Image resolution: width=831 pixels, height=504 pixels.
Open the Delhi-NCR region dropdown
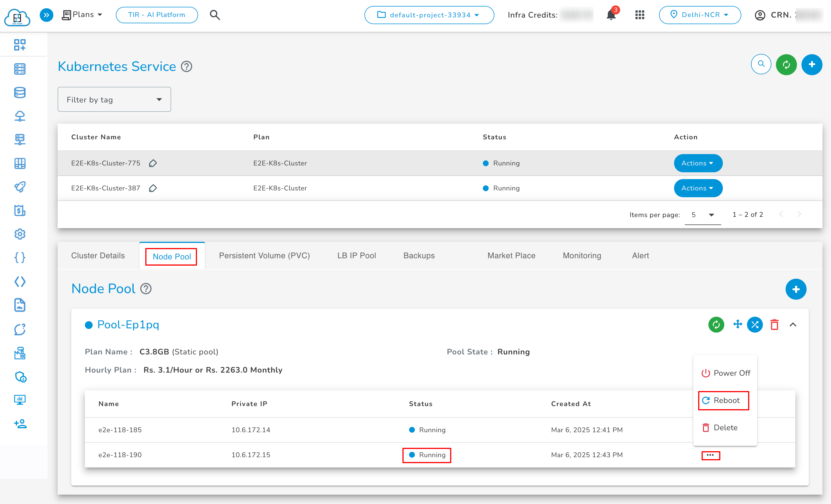[x=700, y=15]
